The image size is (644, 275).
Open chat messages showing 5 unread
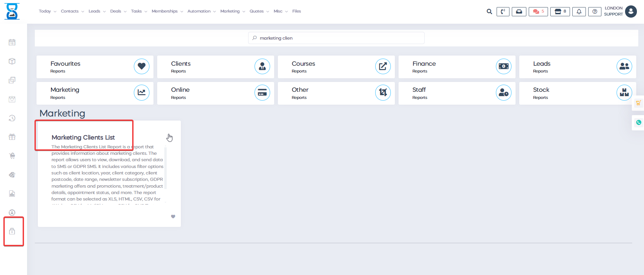click(538, 12)
